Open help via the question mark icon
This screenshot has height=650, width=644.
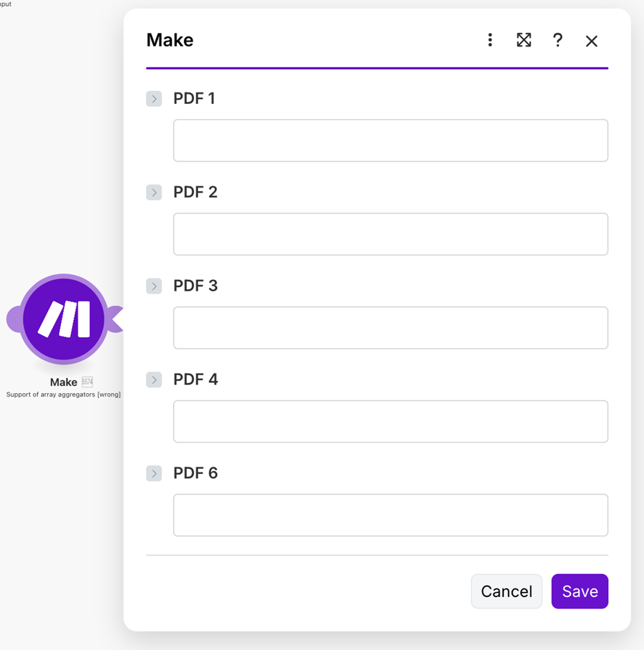[x=557, y=40]
